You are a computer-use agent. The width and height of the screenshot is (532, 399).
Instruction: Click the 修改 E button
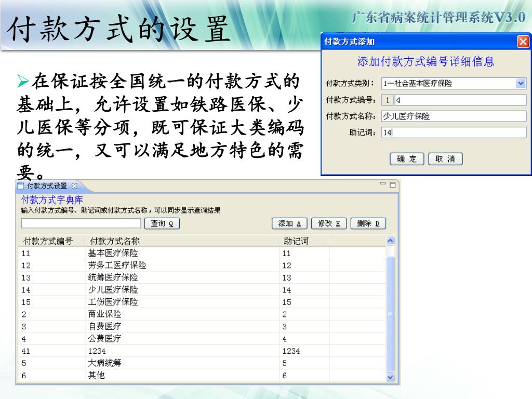pyautogui.click(x=329, y=223)
